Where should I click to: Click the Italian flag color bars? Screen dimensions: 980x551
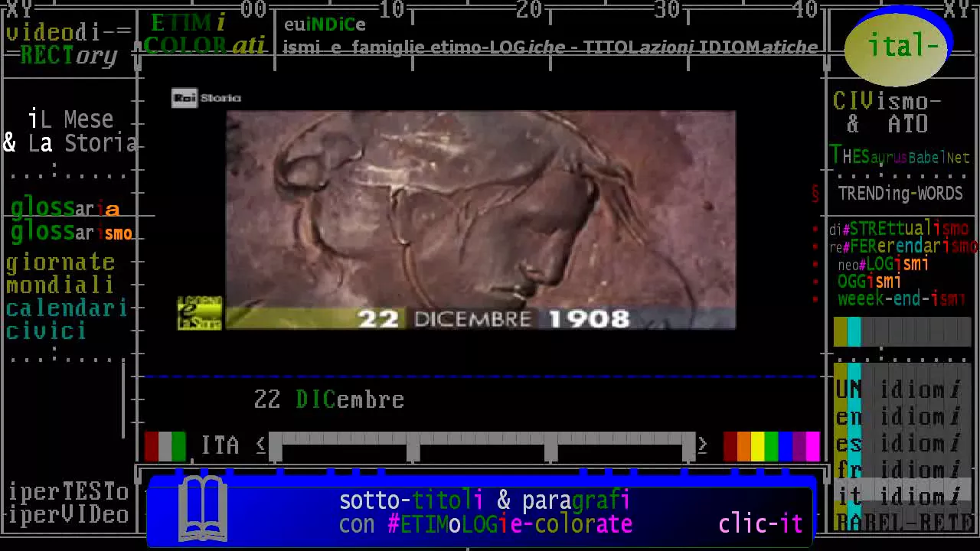tap(165, 446)
